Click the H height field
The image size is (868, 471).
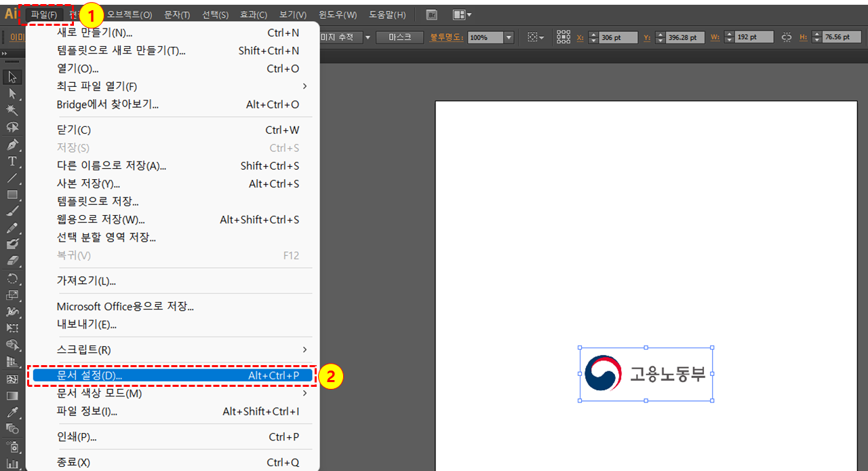[x=842, y=37]
